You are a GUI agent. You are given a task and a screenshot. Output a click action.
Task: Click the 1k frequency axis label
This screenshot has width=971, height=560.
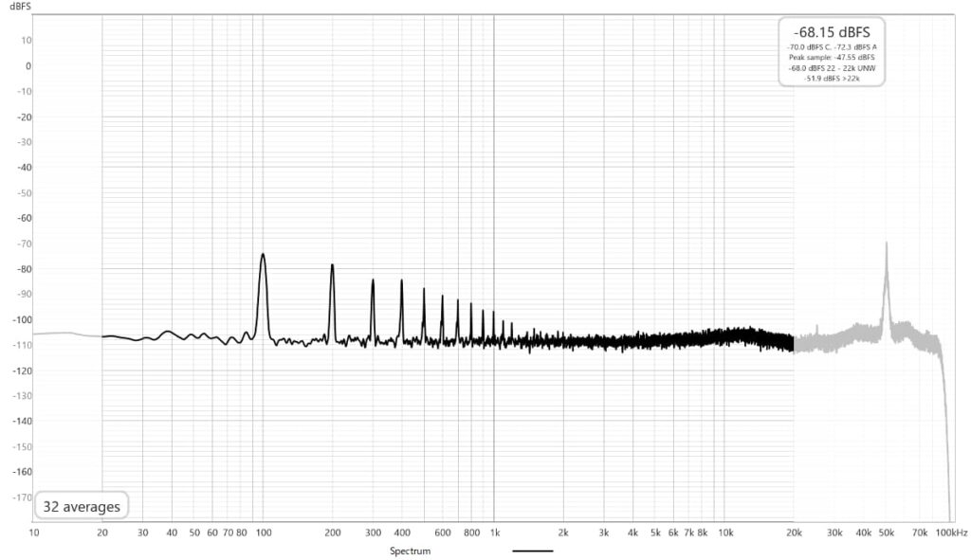[493, 533]
